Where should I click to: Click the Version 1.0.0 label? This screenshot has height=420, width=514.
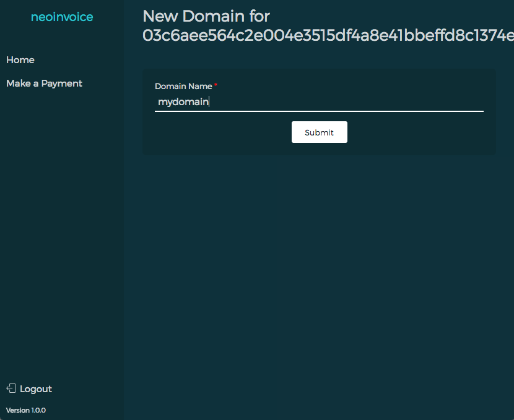click(26, 410)
